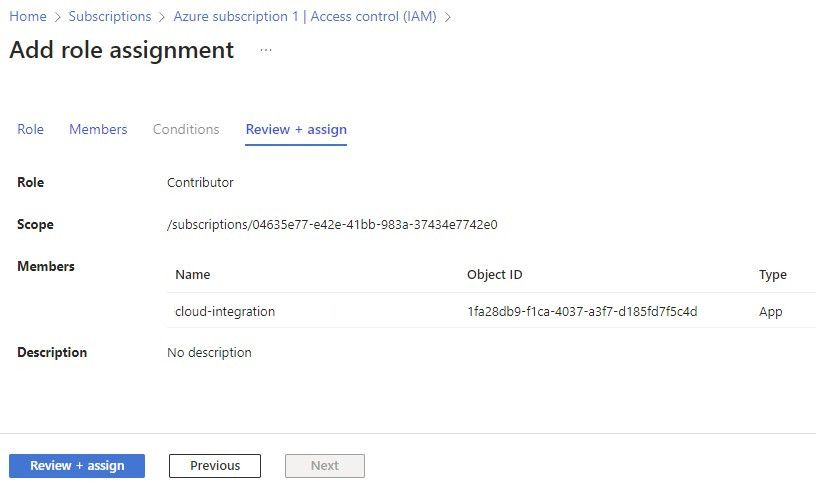Switch to the Role tab
The width and height of the screenshot is (816, 486).
coord(31,129)
